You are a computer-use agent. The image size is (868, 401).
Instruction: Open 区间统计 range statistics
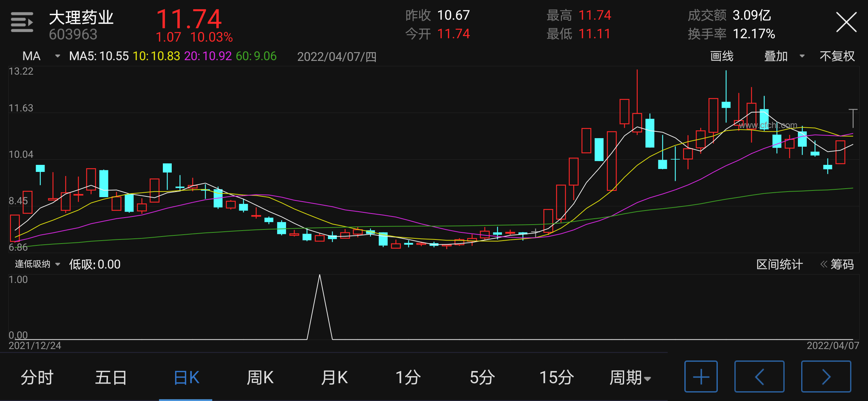coord(779,264)
